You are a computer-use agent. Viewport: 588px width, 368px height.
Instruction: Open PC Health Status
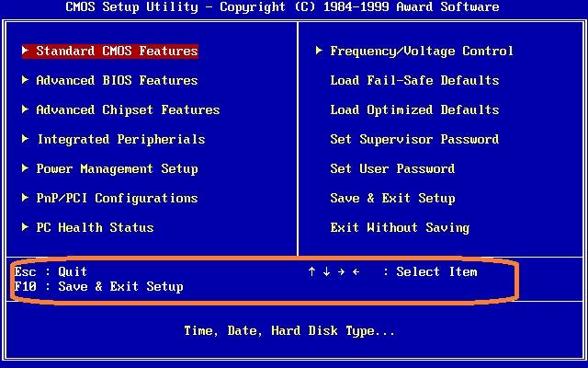tap(95, 227)
